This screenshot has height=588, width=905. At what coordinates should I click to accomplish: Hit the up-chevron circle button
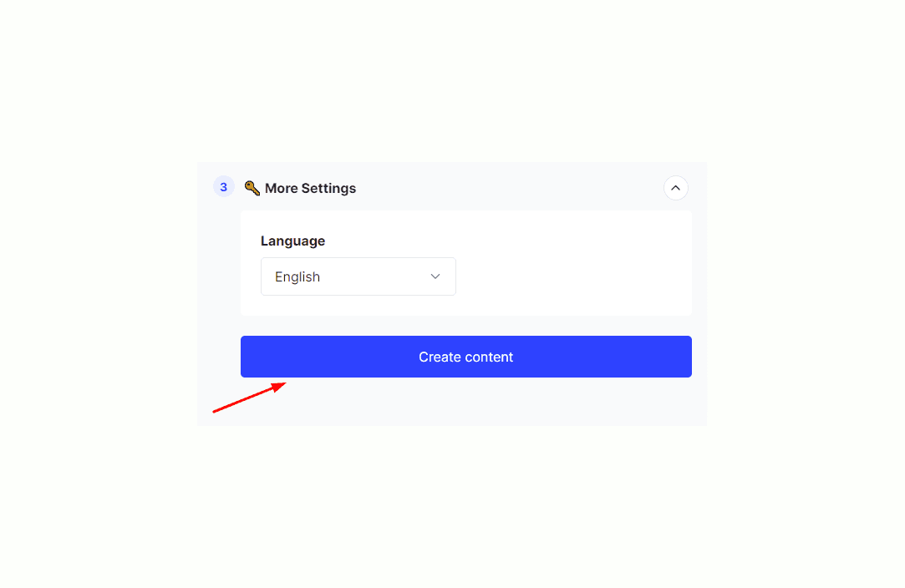tap(675, 188)
